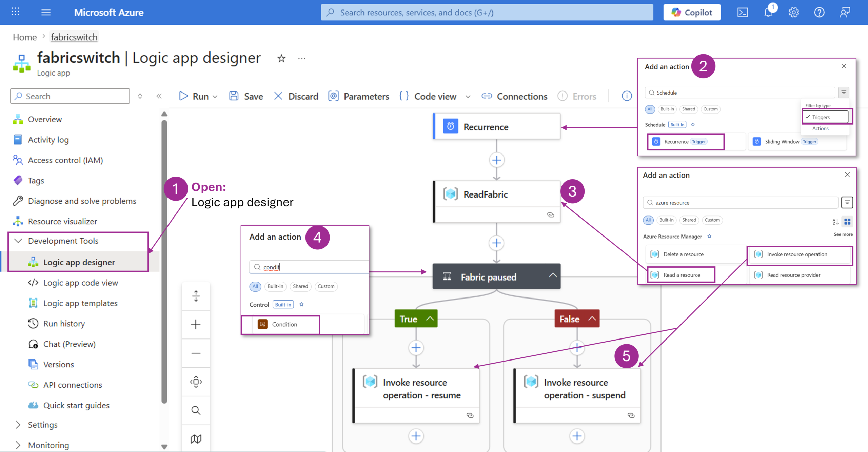This screenshot has height=452, width=868.
Task: Add step below Recurrence with plus
Action: pos(497,160)
